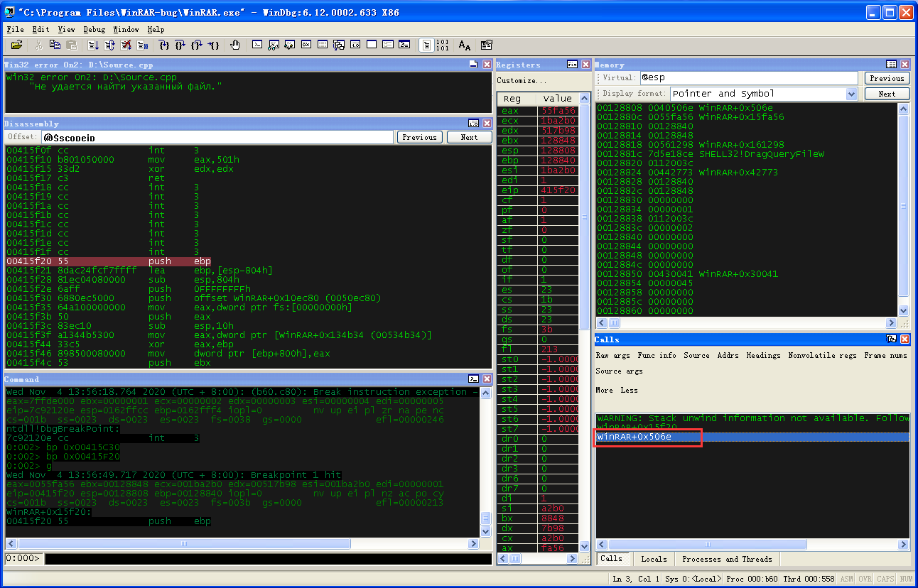
Task: Toggle Raw args in Calls panel
Action: click(x=612, y=355)
